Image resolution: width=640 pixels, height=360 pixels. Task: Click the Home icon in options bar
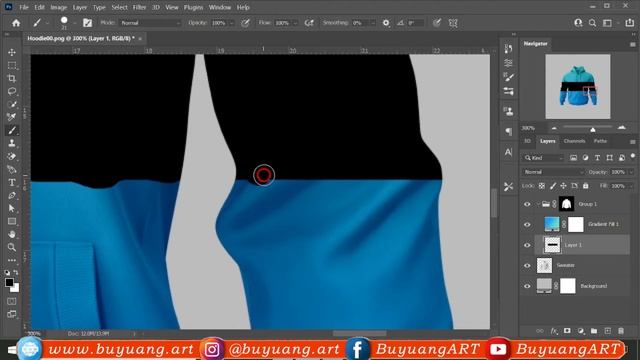click(16, 23)
